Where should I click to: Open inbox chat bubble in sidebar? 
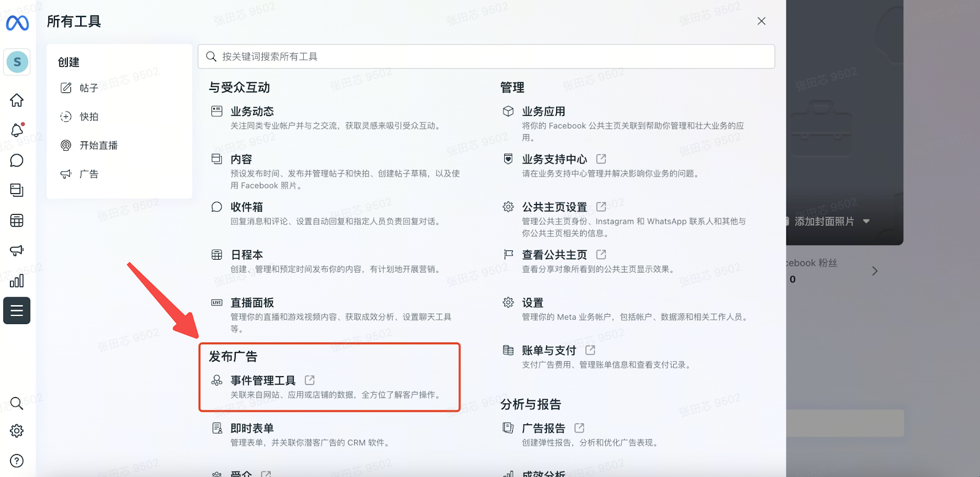click(x=17, y=160)
